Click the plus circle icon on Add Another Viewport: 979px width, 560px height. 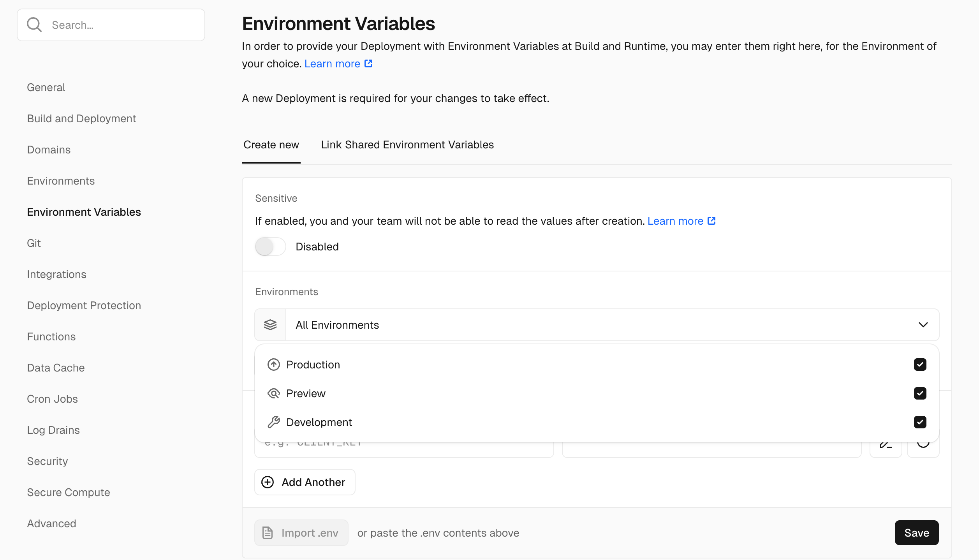click(268, 482)
